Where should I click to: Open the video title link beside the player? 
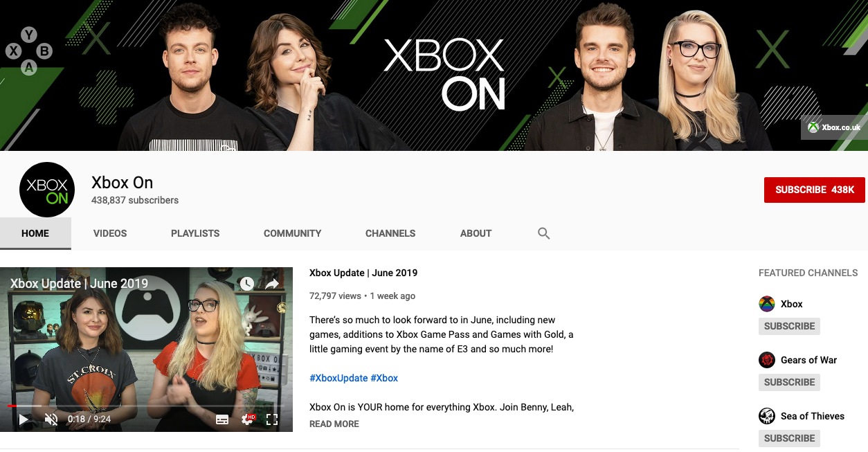click(x=363, y=273)
